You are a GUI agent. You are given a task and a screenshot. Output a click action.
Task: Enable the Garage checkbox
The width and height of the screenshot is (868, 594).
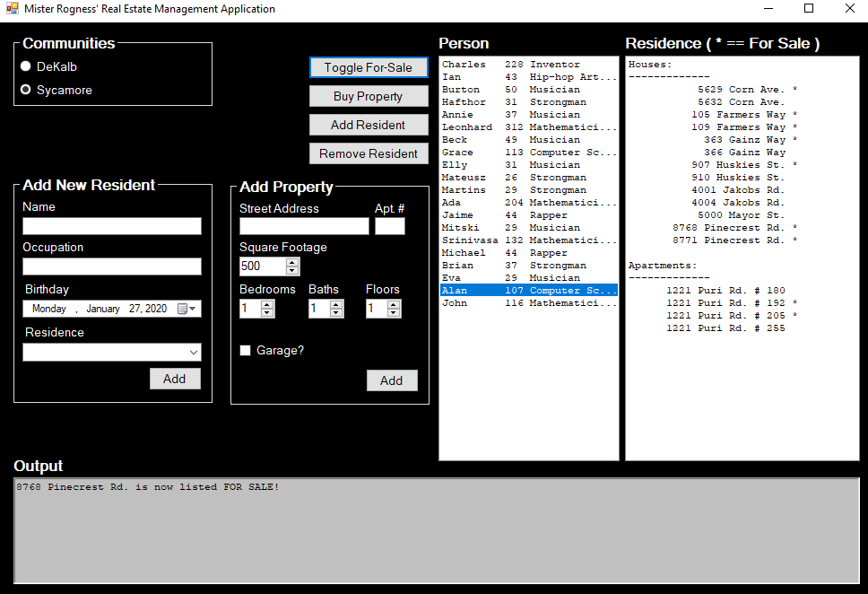246,350
